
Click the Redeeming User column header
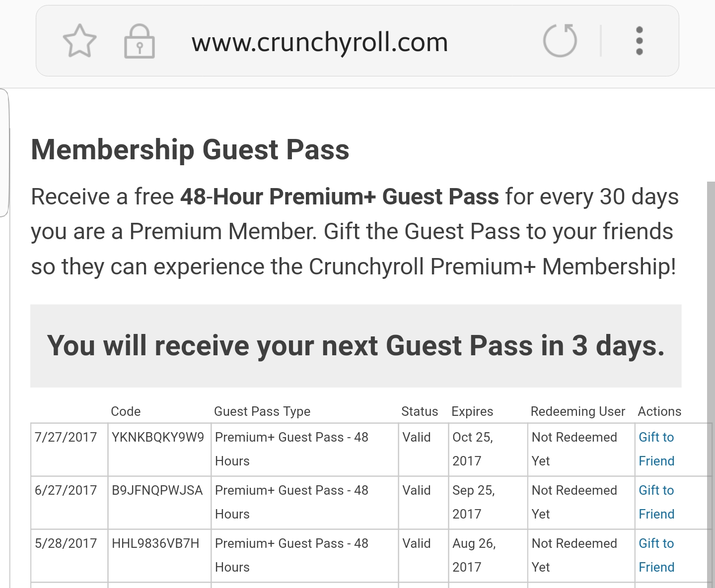pyautogui.click(x=577, y=411)
